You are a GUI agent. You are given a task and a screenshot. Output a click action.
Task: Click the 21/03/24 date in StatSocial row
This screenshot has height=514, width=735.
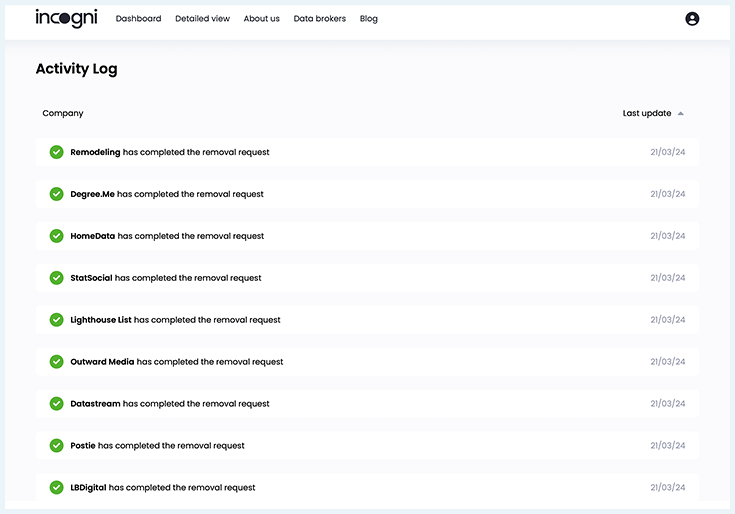tap(668, 278)
